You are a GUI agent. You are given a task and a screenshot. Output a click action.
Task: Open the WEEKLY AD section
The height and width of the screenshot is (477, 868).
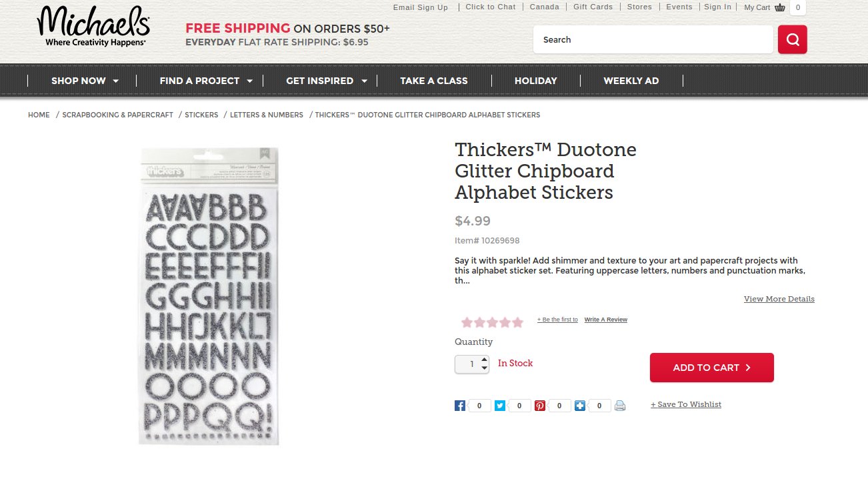(x=631, y=81)
